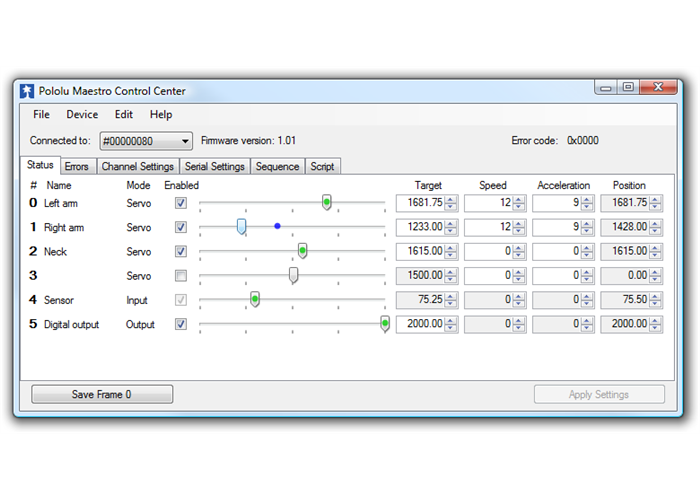Click the Right arm Speed spinner arrows
Viewport: 700px width, 500px height.
coord(520,227)
